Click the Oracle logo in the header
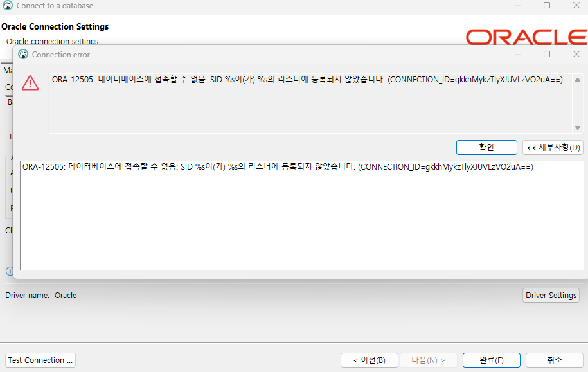The image size is (588, 372). [526, 37]
